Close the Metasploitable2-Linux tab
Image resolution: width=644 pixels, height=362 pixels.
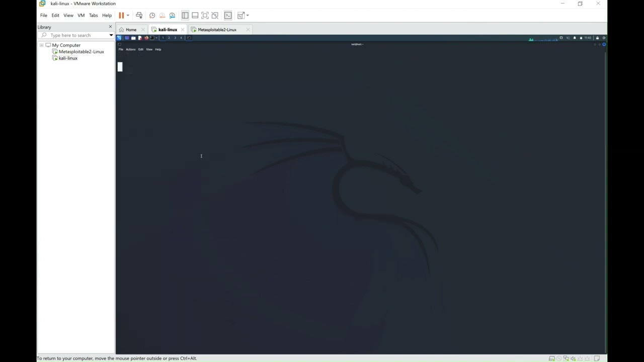point(248,30)
